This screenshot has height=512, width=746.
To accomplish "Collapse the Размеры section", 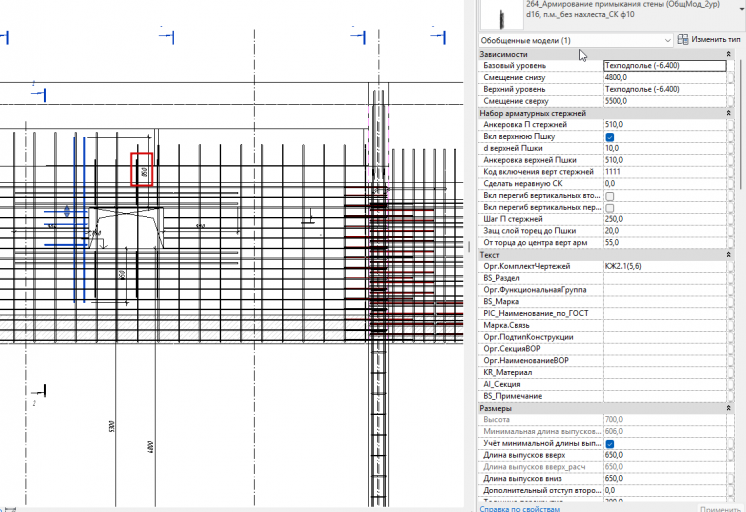I will click(x=728, y=408).
